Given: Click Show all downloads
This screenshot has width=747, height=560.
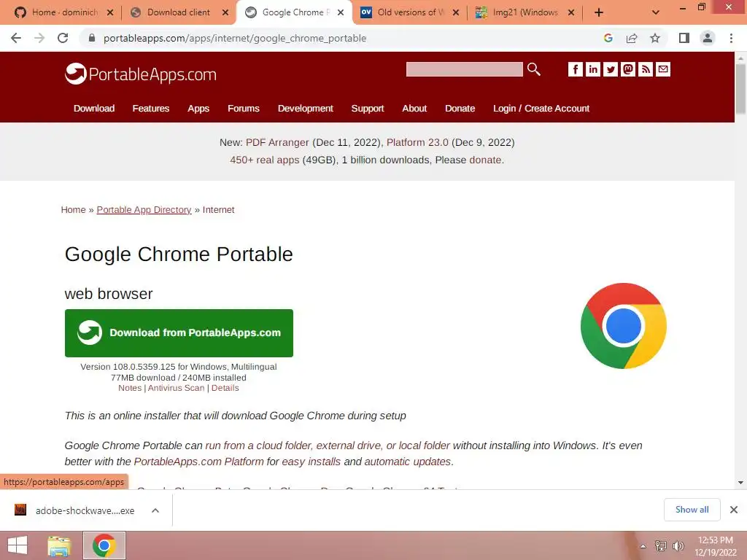Looking at the screenshot, I should tap(692, 510).
